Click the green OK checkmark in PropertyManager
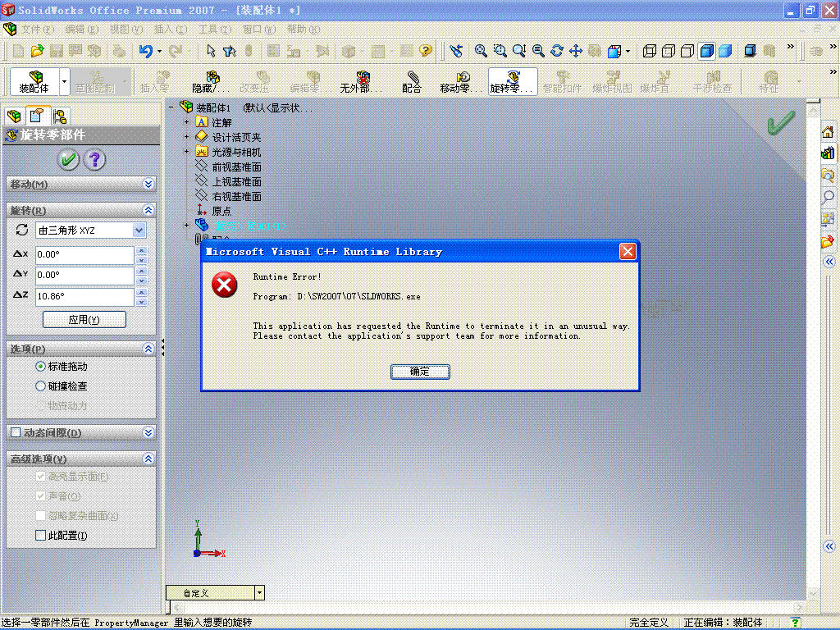This screenshot has width=840, height=630. [x=68, y=159]
